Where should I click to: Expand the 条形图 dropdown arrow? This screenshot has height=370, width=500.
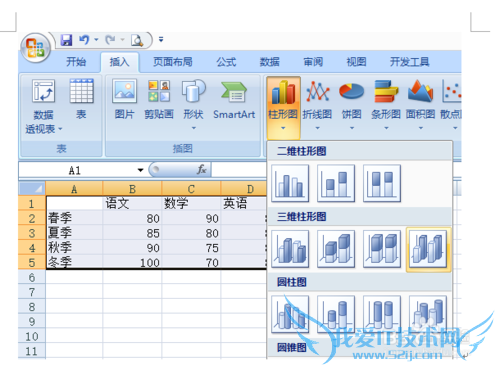[386, 128]
